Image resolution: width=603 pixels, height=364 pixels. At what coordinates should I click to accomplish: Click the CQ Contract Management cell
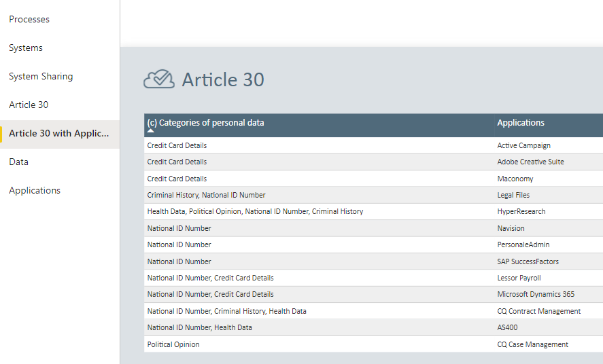coord(538,311)
